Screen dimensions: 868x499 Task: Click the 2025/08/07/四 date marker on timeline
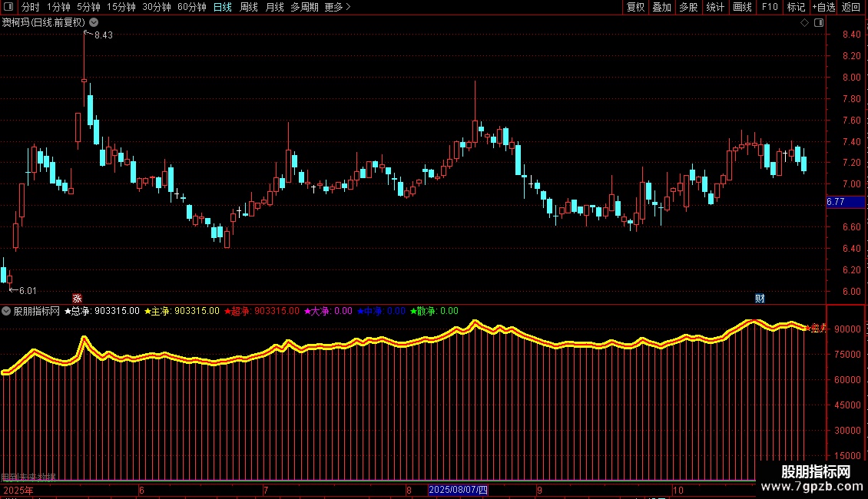point(458,490)
